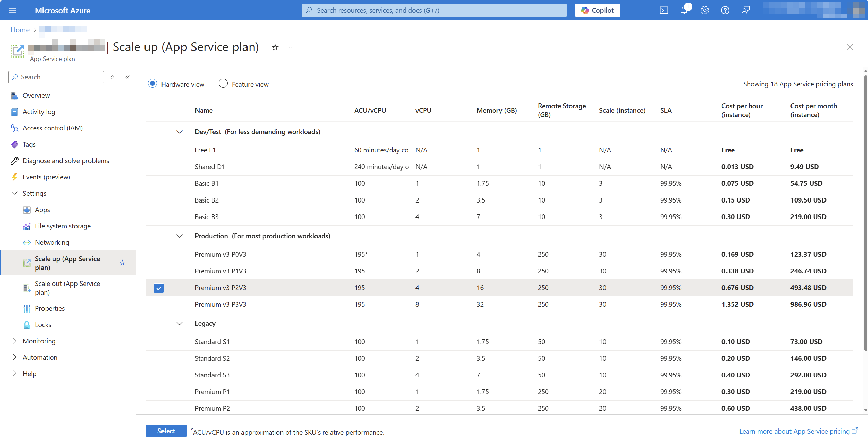
Task: Expand the Monitoring section
Action: [x=14, y=341]
